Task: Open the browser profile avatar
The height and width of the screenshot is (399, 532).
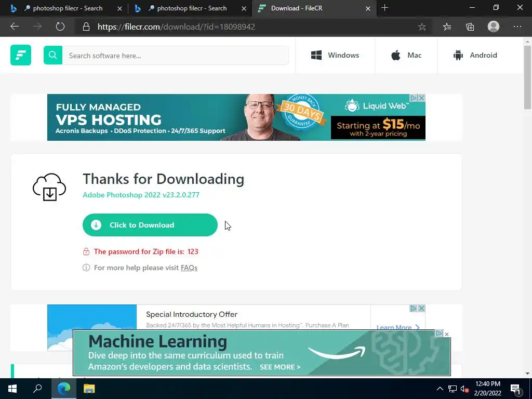Action: [494, 26]
